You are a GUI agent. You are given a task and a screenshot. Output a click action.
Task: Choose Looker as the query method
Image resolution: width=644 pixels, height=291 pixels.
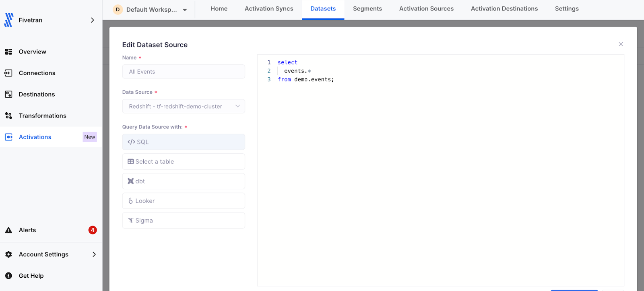point(184,201)
